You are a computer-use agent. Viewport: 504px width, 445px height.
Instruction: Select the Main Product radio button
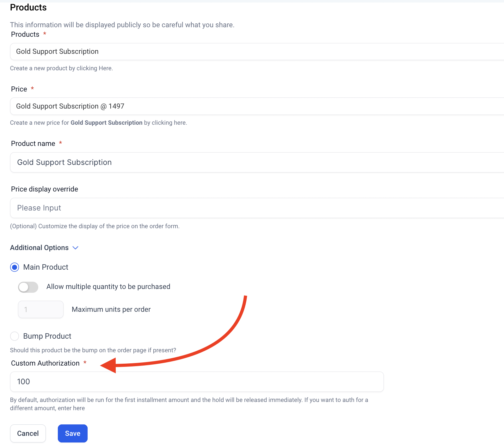coord(15,267)
